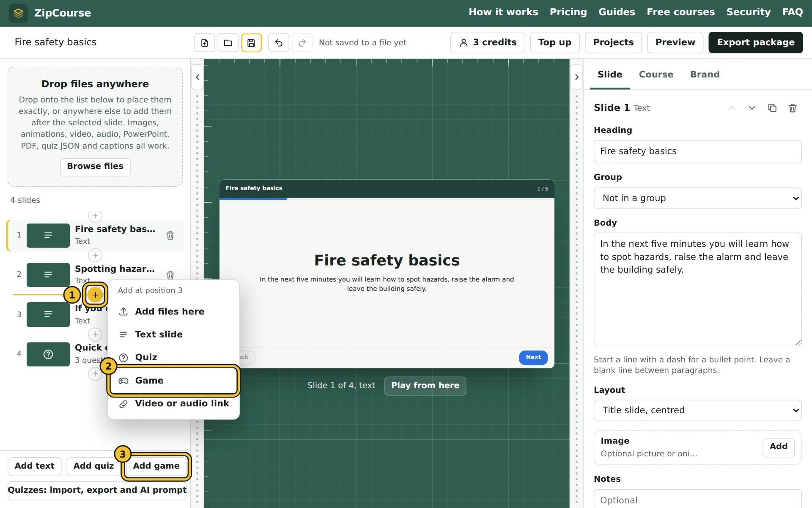Click the plus below slide 4
This screenshot has height=508, width=812.
[x=95, y=374]
